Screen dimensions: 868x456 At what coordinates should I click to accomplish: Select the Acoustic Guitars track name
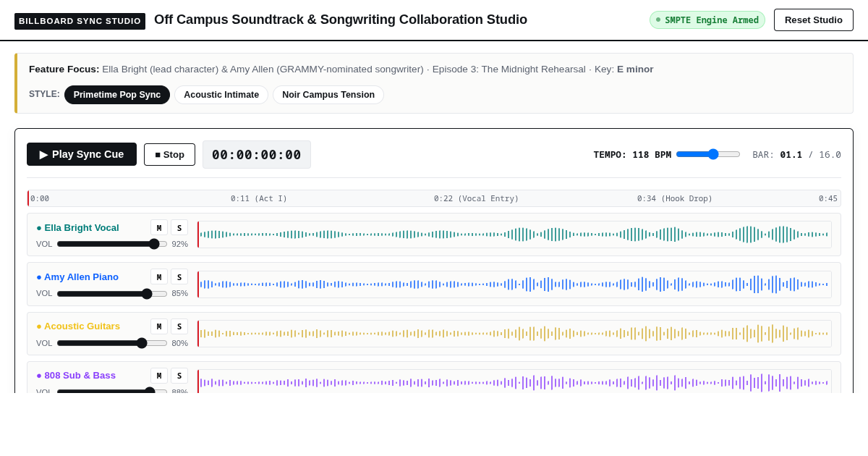click(78, 326)
